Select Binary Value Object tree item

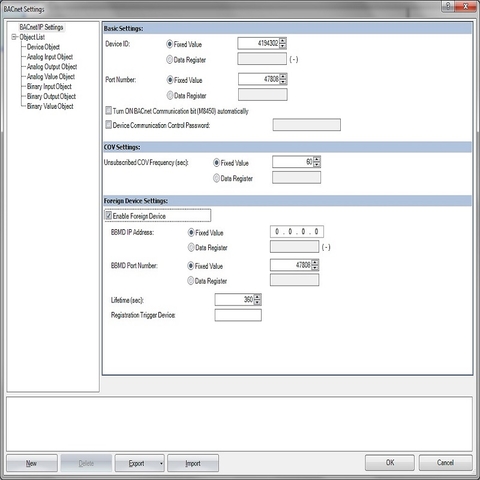[x=50, y=106]
